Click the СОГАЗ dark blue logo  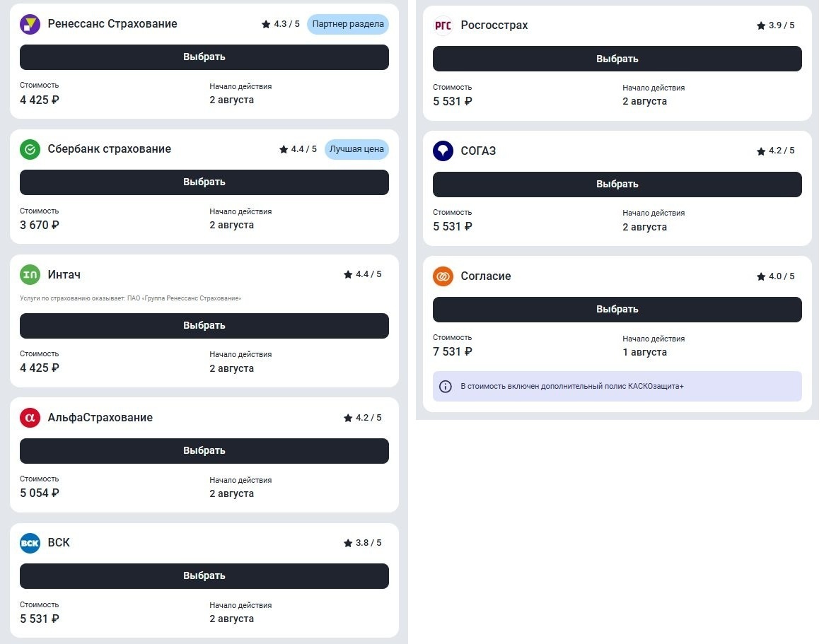(443, 151)
